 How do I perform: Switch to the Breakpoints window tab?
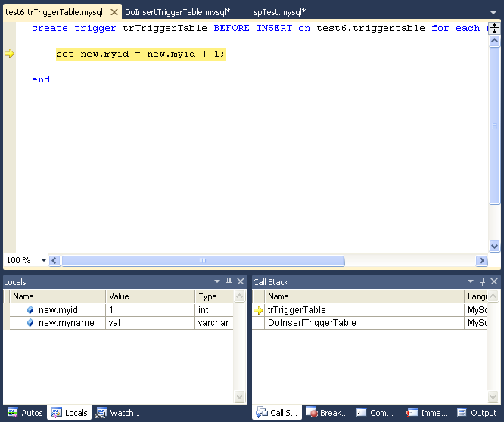(326, 413)
